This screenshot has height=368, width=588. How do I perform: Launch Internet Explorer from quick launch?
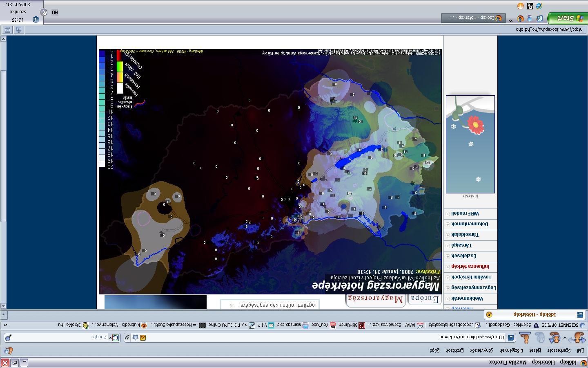(539, 6)
